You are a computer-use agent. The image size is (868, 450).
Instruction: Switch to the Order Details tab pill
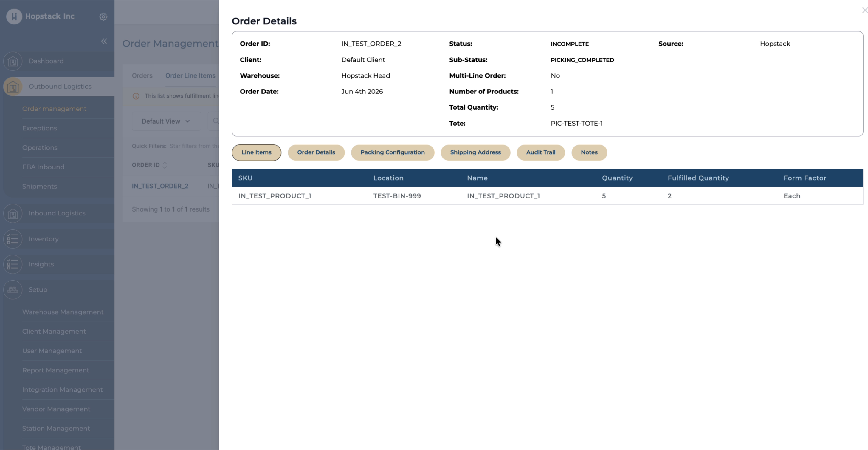coord(316,152)
